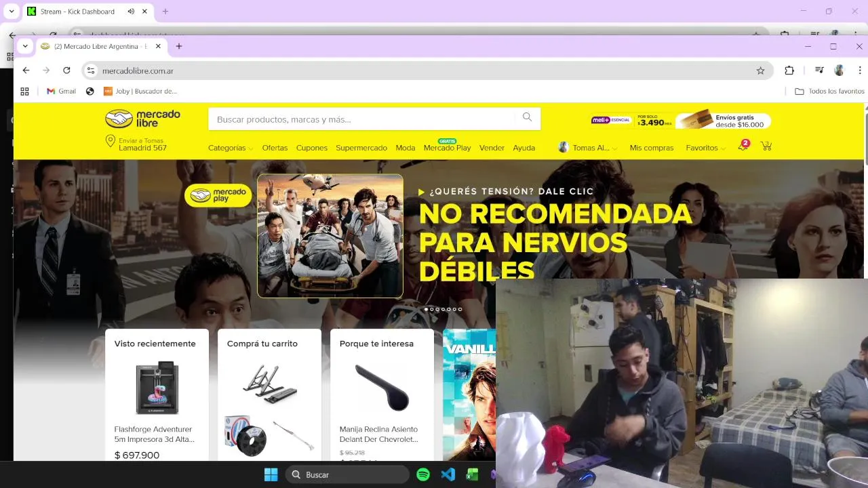
Task: Open the Windows Start button
Action: [271, 474]
